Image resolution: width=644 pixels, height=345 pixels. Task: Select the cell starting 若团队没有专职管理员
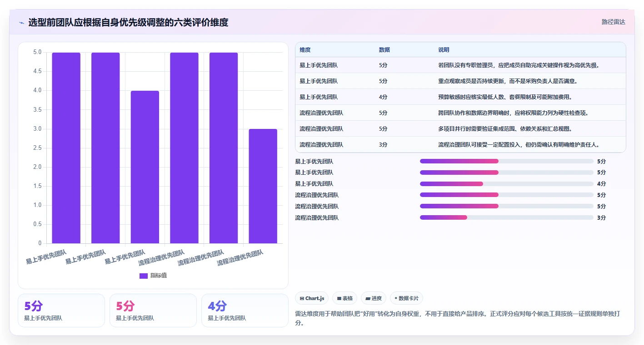coord(529,65)
